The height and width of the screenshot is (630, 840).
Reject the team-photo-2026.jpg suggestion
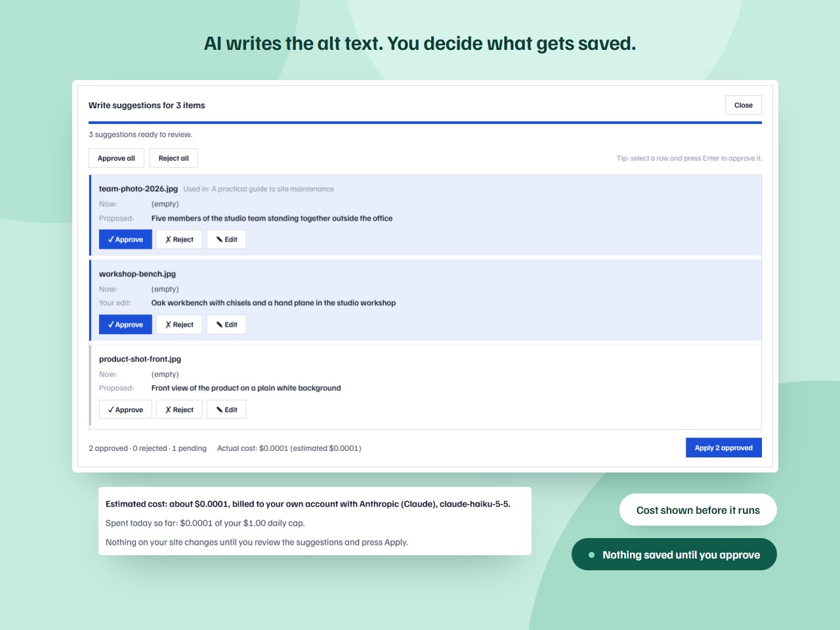179,240
